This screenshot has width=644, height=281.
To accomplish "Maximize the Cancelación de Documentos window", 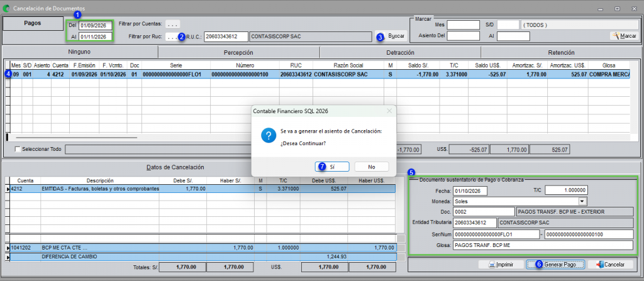I will coord(617,8).
